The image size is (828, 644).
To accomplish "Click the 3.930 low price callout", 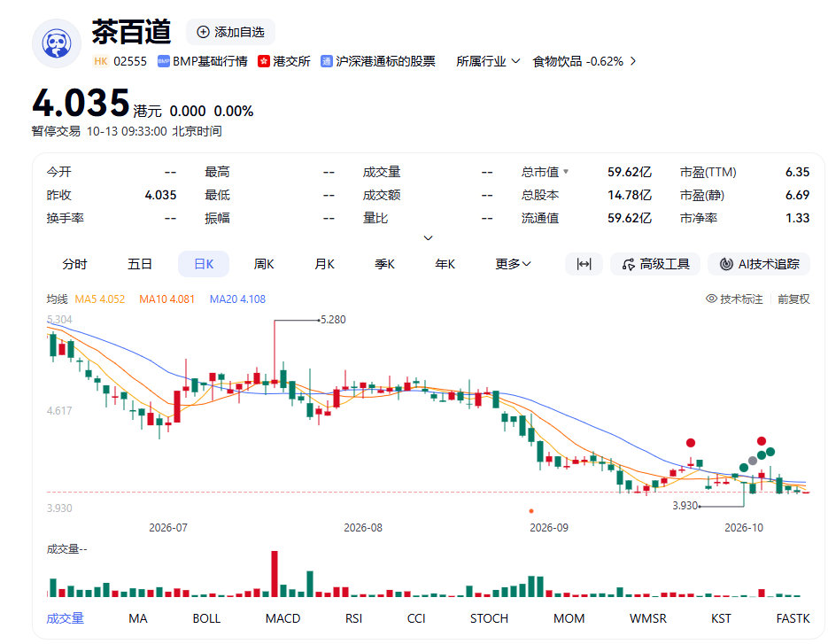I will point(685,506).
